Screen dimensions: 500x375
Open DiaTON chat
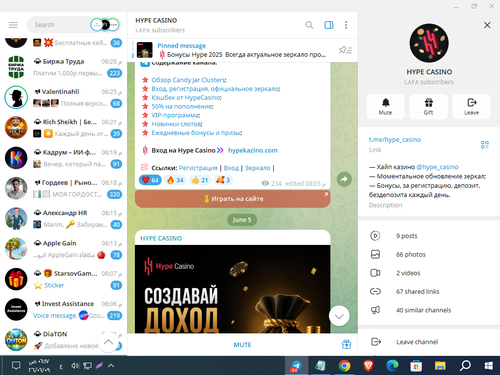pos(63,340)
